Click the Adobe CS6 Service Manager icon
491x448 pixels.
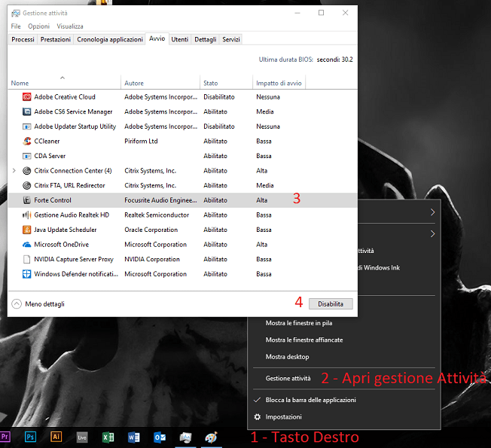(x=27, y=111)
